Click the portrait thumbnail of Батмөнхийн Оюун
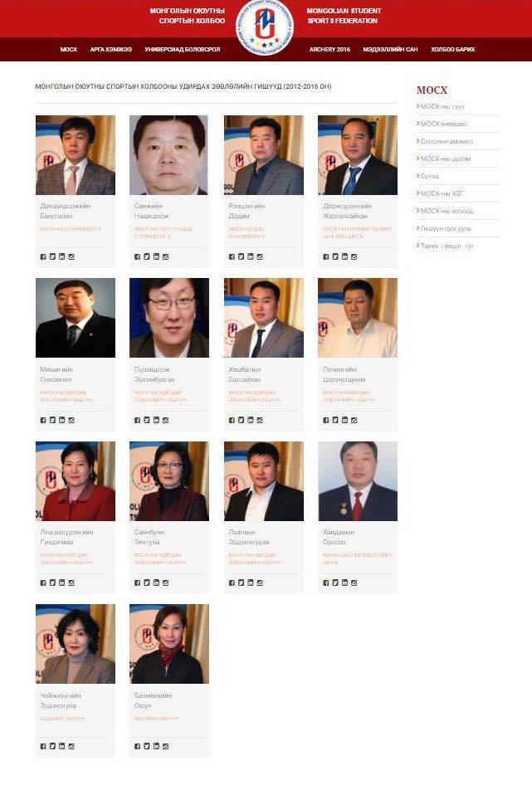 (x=169, y=644)
